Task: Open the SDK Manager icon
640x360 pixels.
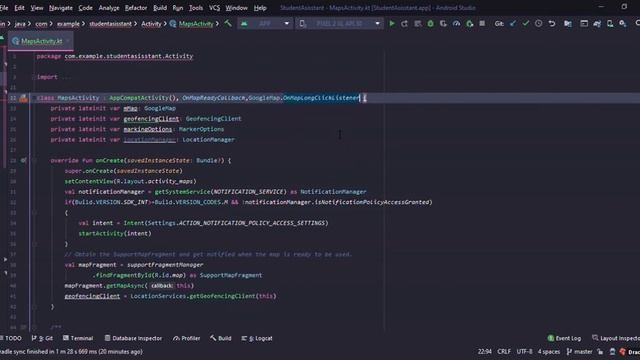Action: (623, 24)
